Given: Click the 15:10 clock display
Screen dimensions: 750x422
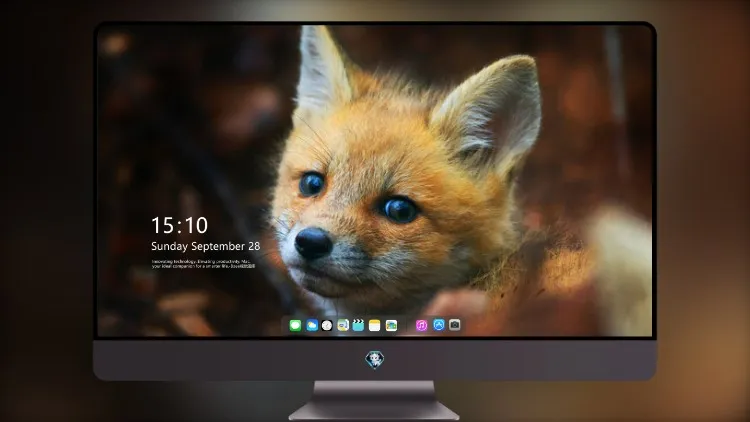Looking at the screenshot, I should pyautogui.click(x=179, y=225).
